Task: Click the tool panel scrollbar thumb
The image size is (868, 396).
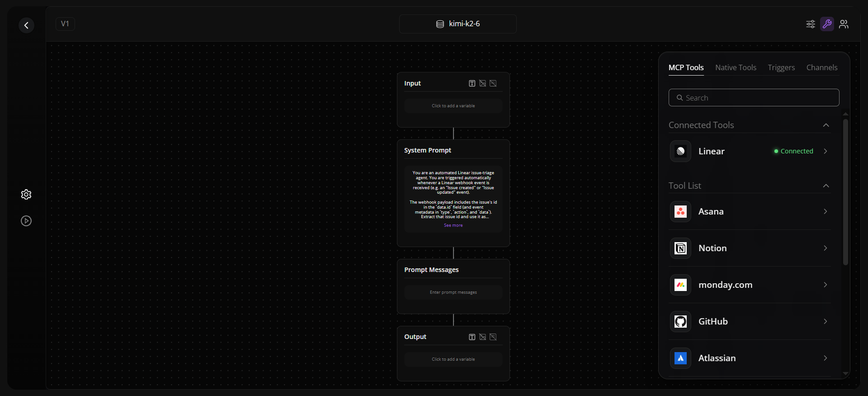Action: (845, 191)
